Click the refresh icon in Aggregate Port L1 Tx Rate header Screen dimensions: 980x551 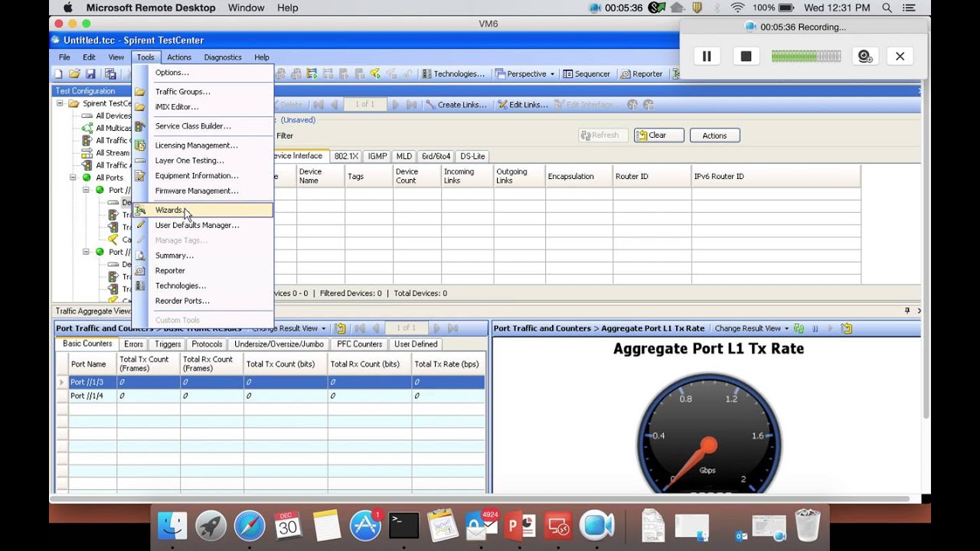(799, 328)
